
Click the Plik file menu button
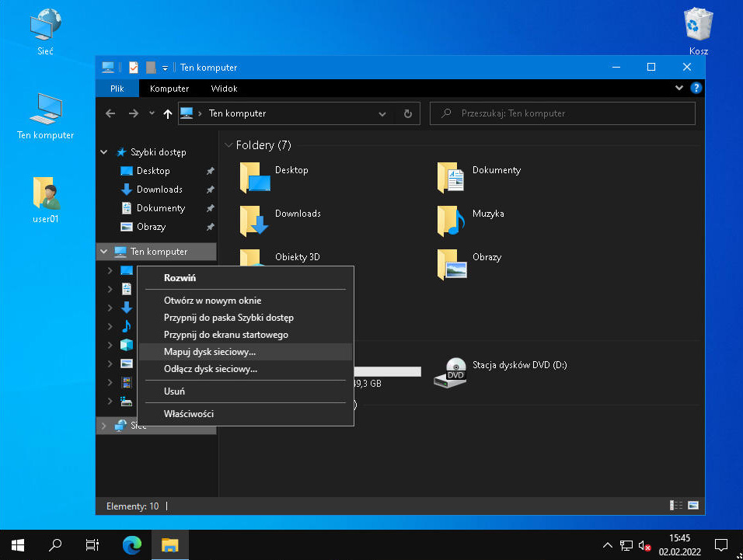point(117,89)
